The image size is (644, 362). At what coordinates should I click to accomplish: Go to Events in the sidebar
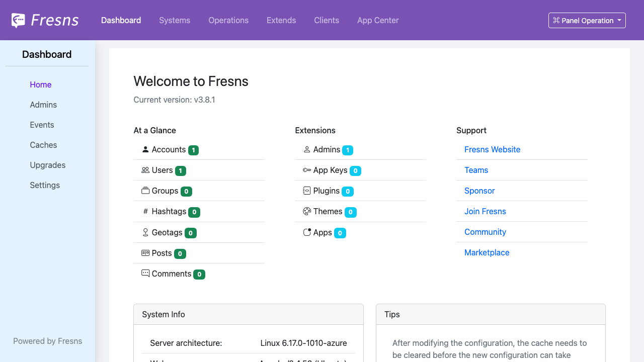42,125
